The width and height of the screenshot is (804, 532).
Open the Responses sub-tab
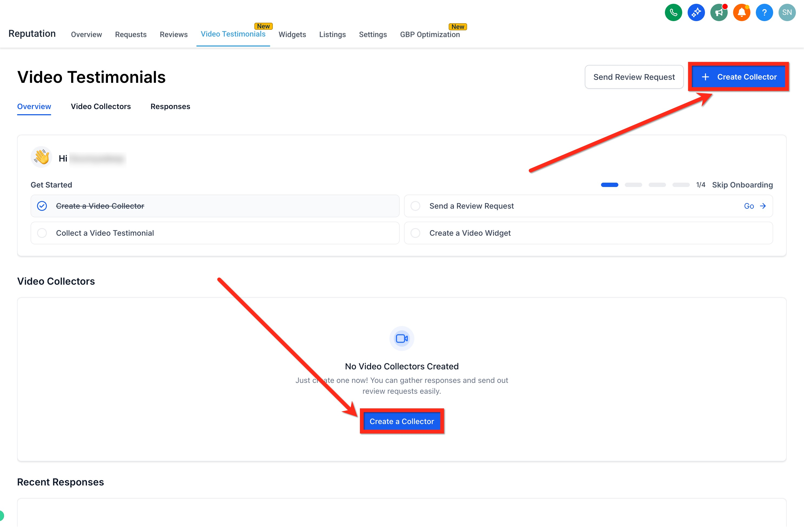(170, 107)
